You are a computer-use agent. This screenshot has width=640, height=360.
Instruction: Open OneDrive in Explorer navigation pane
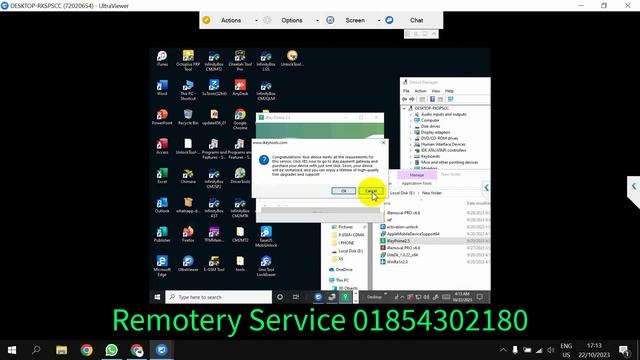point(341,270)
